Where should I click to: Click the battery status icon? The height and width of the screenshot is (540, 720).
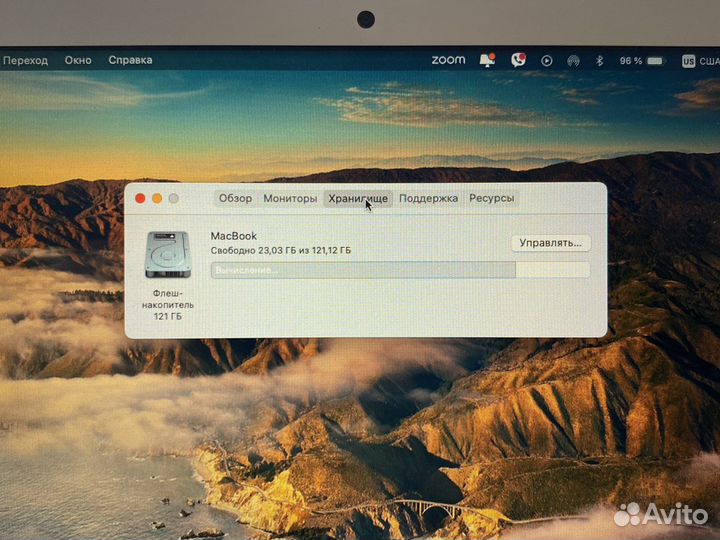click(656, 61)
